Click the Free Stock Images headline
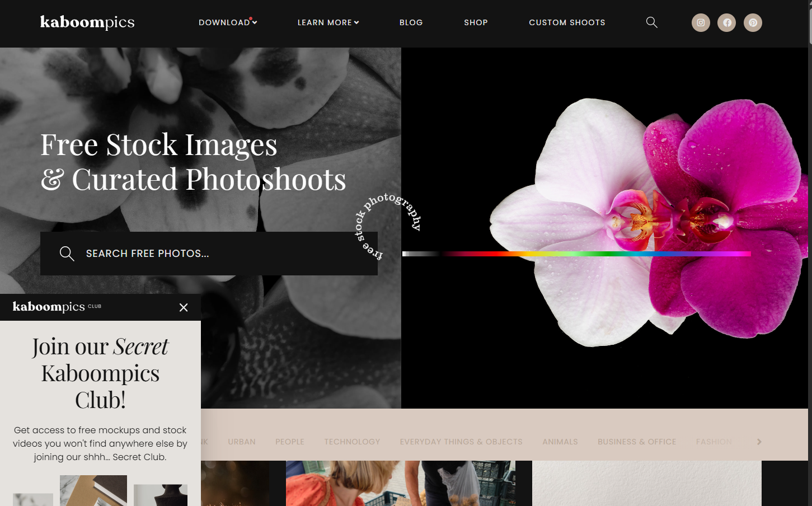This screenshot has height=506, width=812. pos(193,162)
